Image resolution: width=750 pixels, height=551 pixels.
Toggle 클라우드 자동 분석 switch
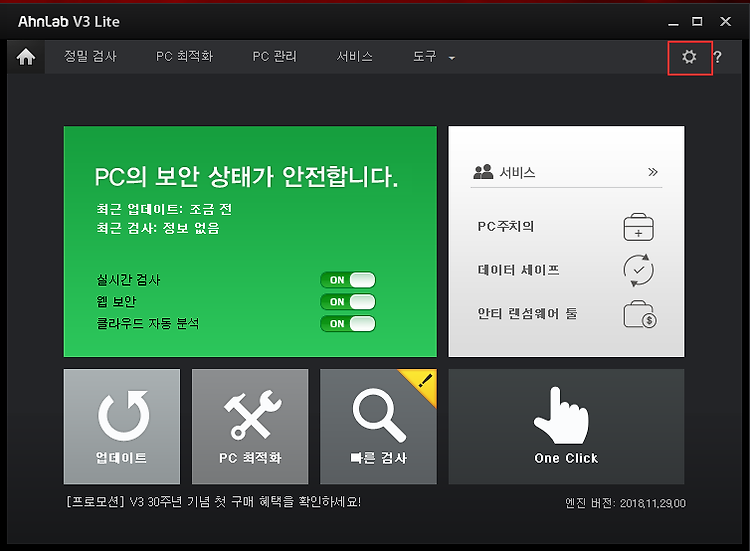click(x=348, y=324)
